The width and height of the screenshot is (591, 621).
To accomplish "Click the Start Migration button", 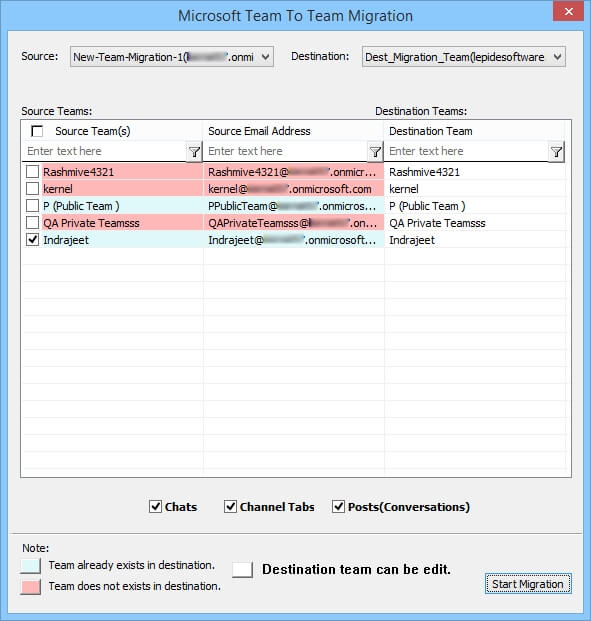I will point(528,584).
